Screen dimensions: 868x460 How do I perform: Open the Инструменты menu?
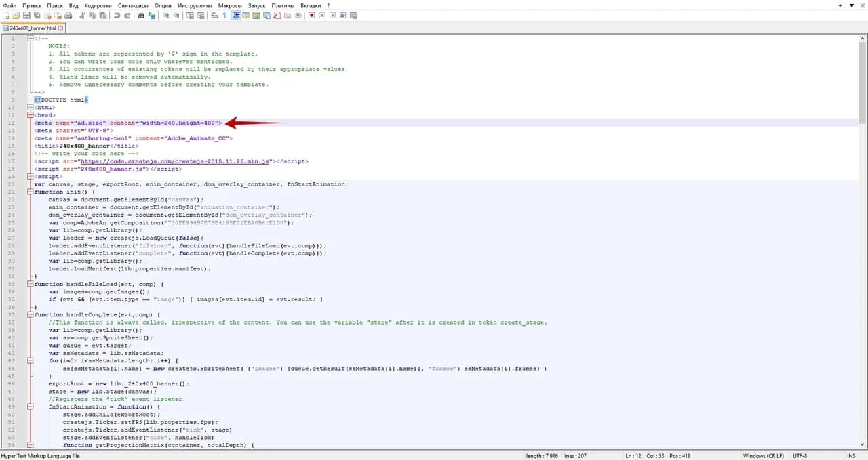click(x=195, y=5)
